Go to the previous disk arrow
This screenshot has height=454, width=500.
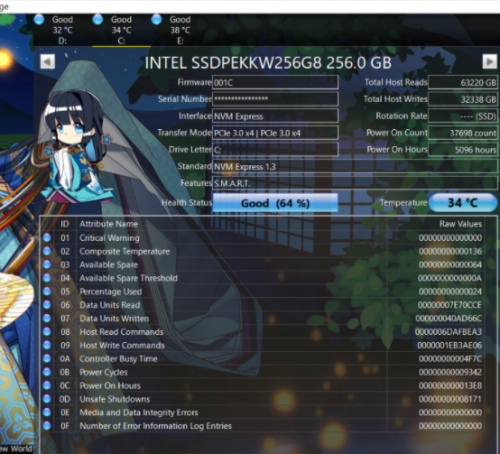tap(47, 62)
